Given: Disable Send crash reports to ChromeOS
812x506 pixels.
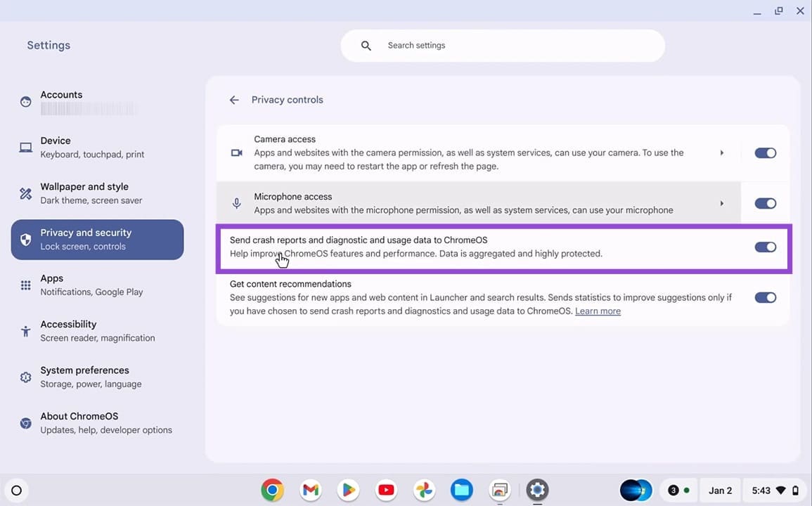Looking at the screenshot, I should [x=765, y=247].
